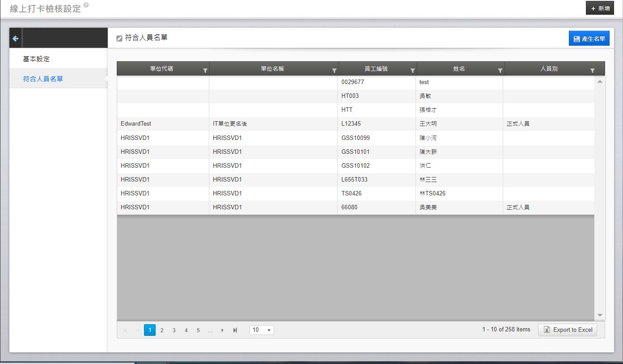This screenshot has height=364, width=623.
Task: Open filter for 姓名 column
Action: pyautogui.click(x=500, y=71)
